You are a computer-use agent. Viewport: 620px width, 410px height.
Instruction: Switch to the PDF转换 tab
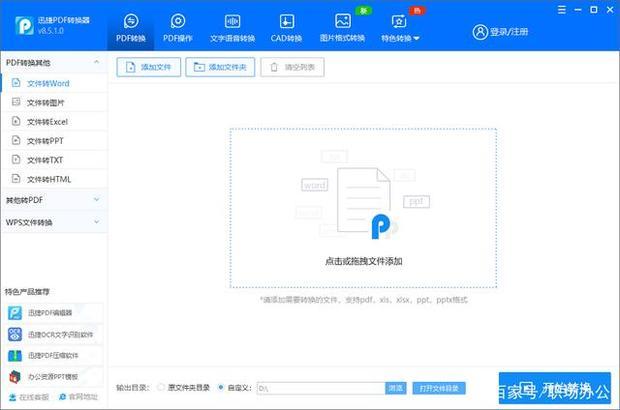pyautogui.click(x=130, y=27)
